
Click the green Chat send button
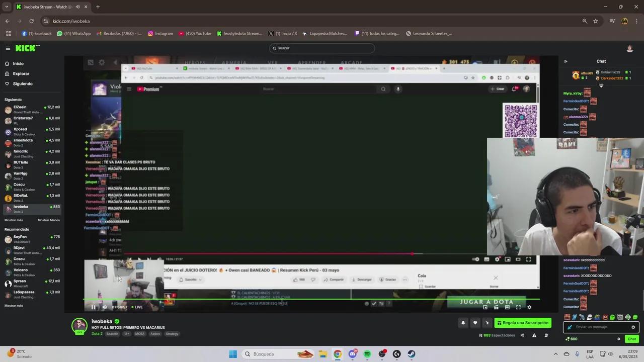click(x=632, y=339)
